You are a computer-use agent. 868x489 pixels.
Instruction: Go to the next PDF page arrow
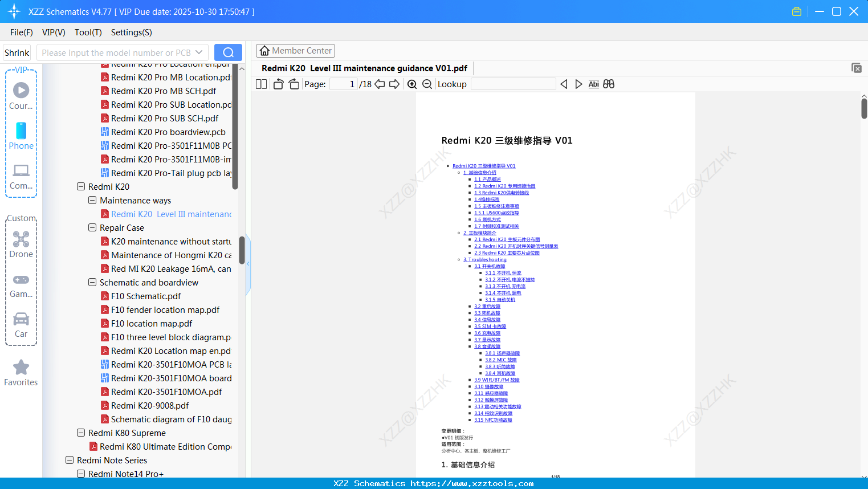click(x=394, y=84)
